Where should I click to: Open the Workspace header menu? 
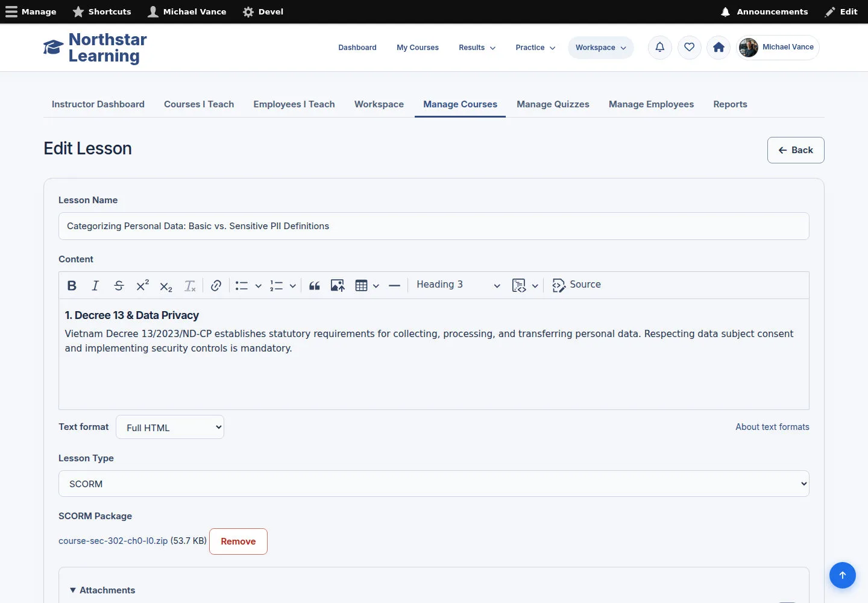(600, 48)
